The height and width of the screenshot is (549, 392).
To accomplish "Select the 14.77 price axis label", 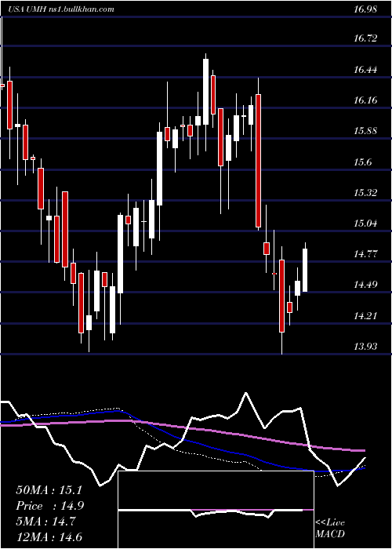I will pyautogui.click(x=365, y=254).
